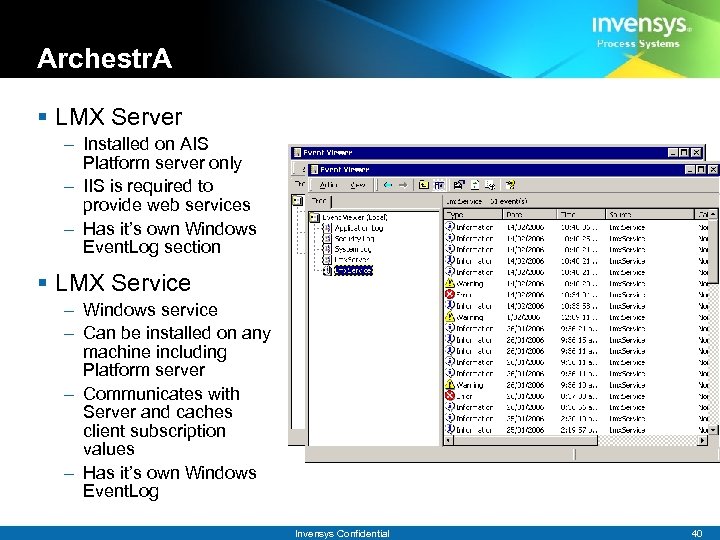Sort by the Type column header
This screenshot has width=720, height=540.
tap(473, 214)
